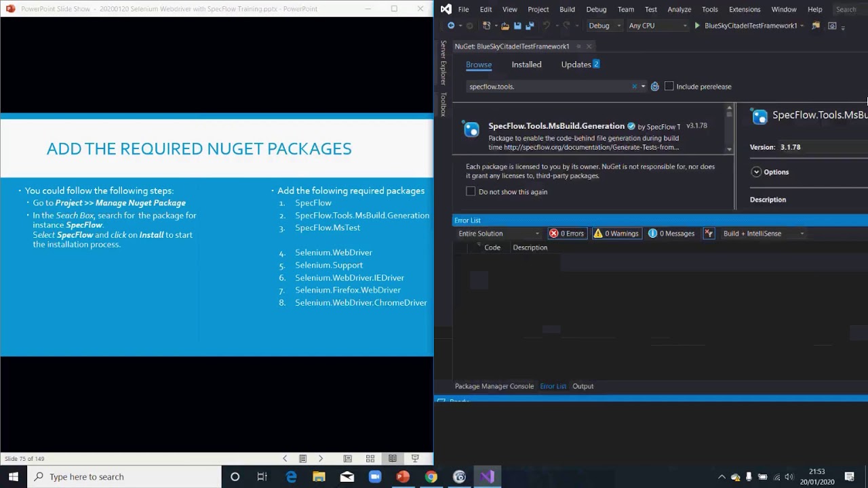The width and height of the screenshot is (868, 488).
Task: Sort Error List by Description column
Action: click(530, 247)
